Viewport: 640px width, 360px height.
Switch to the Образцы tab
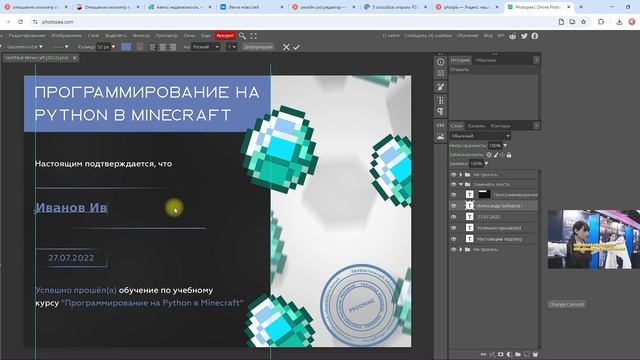pyautogui.click(x=486, y=60)
